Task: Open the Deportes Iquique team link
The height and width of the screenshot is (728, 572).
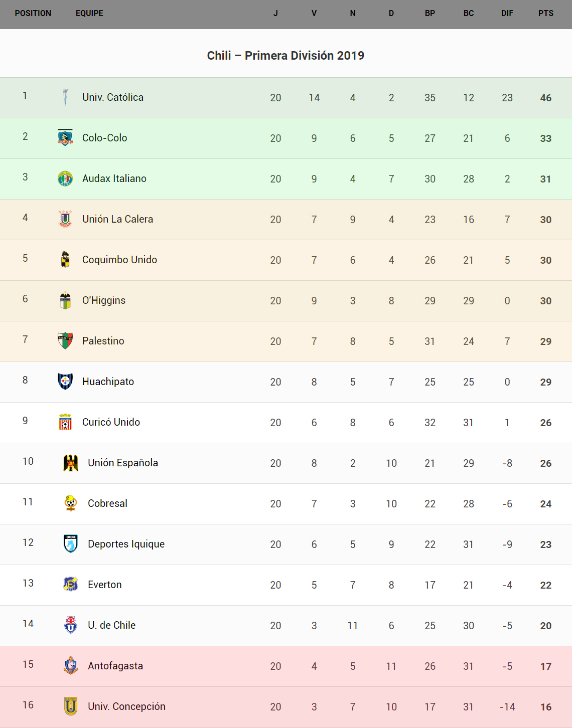Action: coord(126,544)
